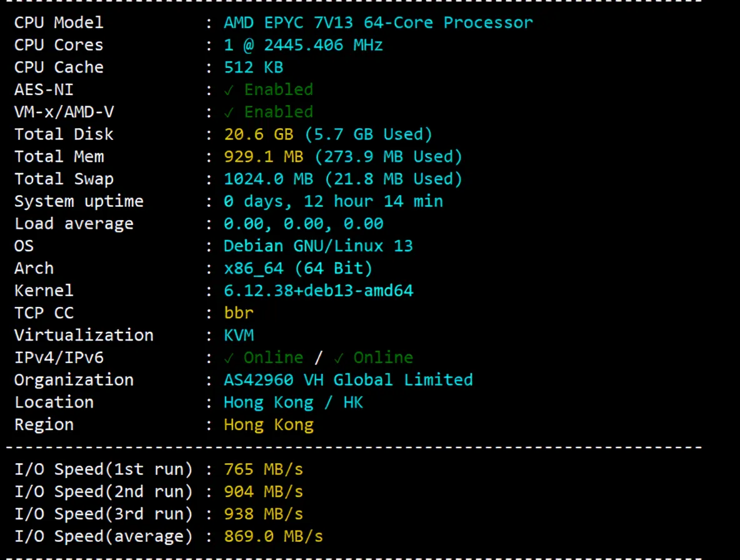Click the AES-NI Enabled status
Image resolution: width=740 pixels, height=560 pixels.
[269, 89]
